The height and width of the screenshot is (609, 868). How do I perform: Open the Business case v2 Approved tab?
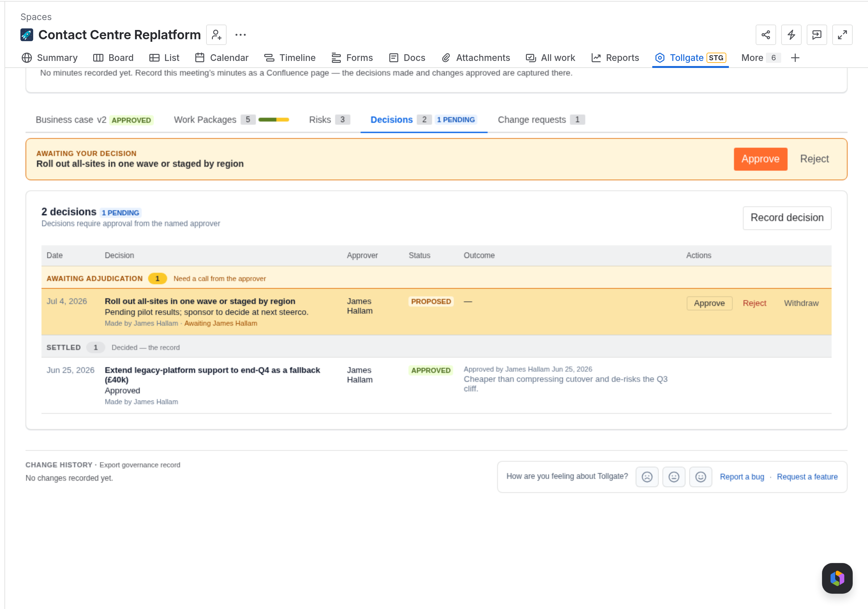click(94, 120)
